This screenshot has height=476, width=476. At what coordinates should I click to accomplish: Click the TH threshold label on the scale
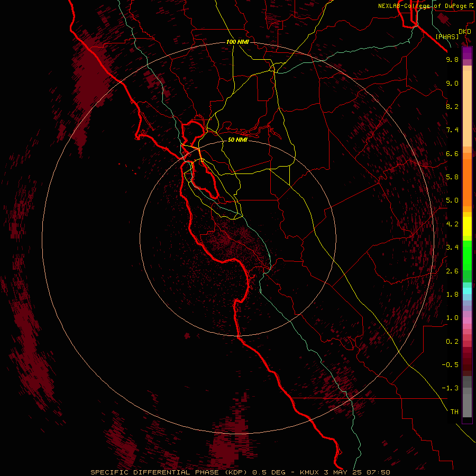pos(454,412)
